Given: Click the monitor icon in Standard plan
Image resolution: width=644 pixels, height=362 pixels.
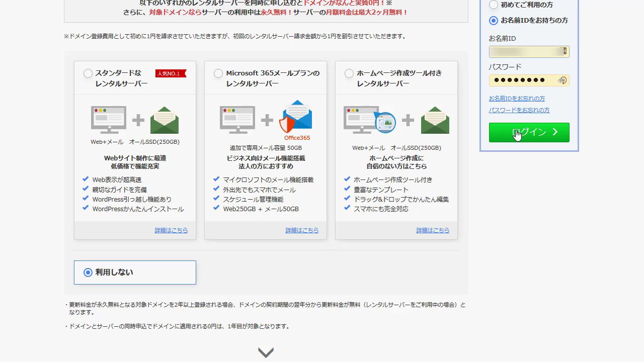Looking at the screenshot, I should (109, 120).
